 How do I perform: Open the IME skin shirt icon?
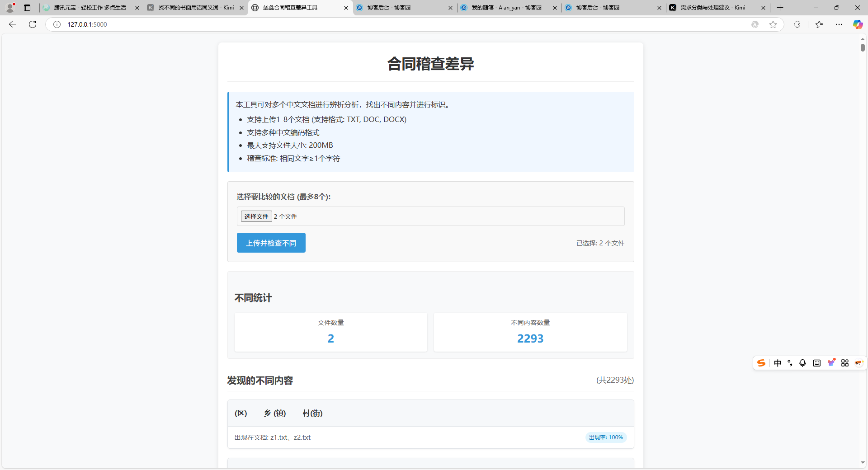(831, 362)
